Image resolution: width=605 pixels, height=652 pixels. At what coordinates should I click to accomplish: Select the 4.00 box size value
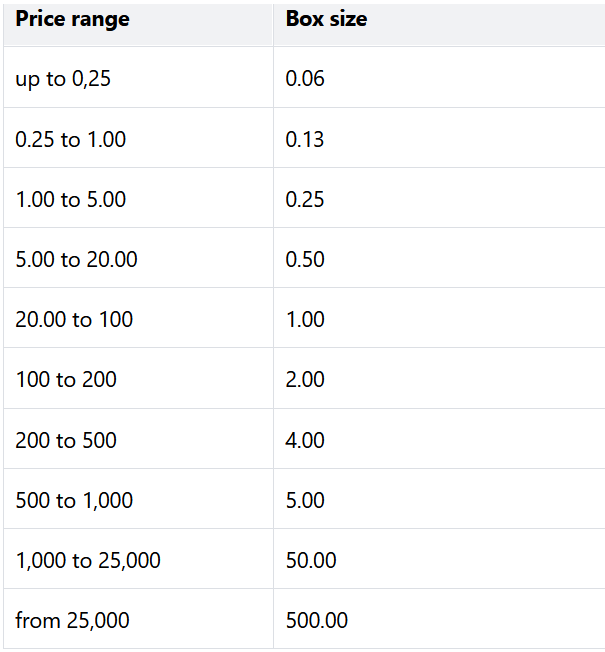click(305, 440)
